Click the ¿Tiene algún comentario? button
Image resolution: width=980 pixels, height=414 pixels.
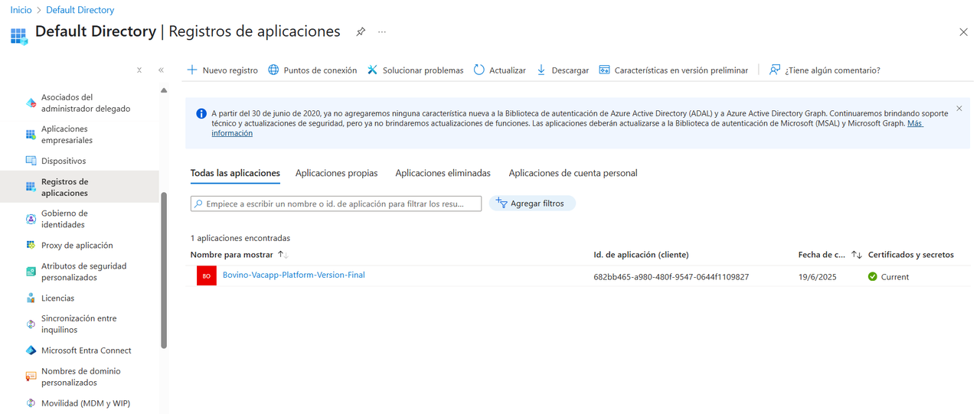point(825,70)
